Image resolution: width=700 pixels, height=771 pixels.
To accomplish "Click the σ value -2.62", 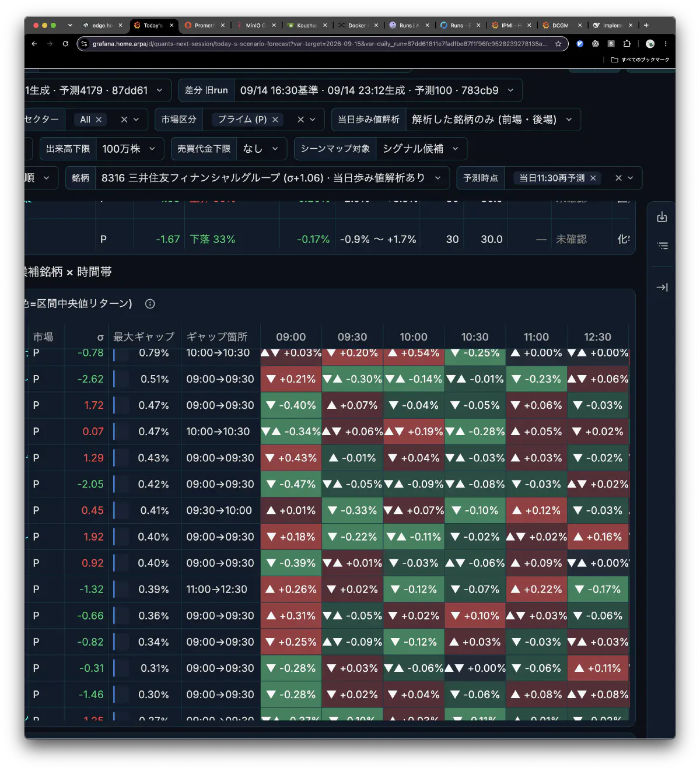I will point(90,380).
